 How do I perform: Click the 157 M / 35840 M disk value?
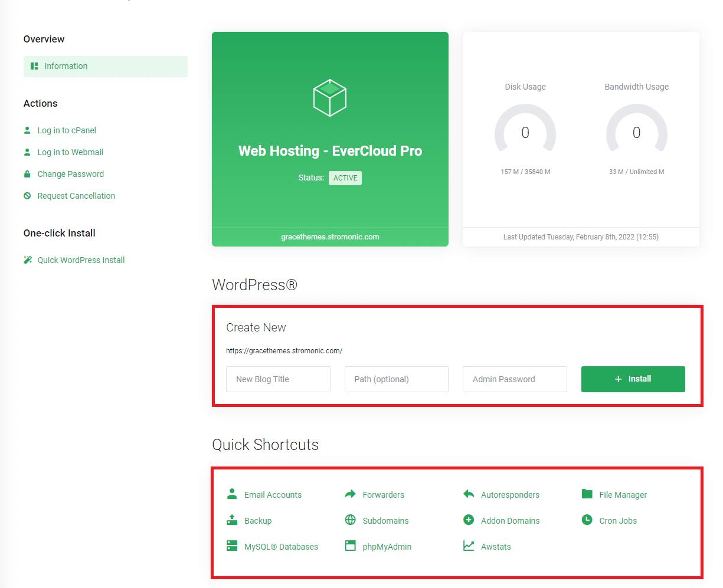(525, 172)
